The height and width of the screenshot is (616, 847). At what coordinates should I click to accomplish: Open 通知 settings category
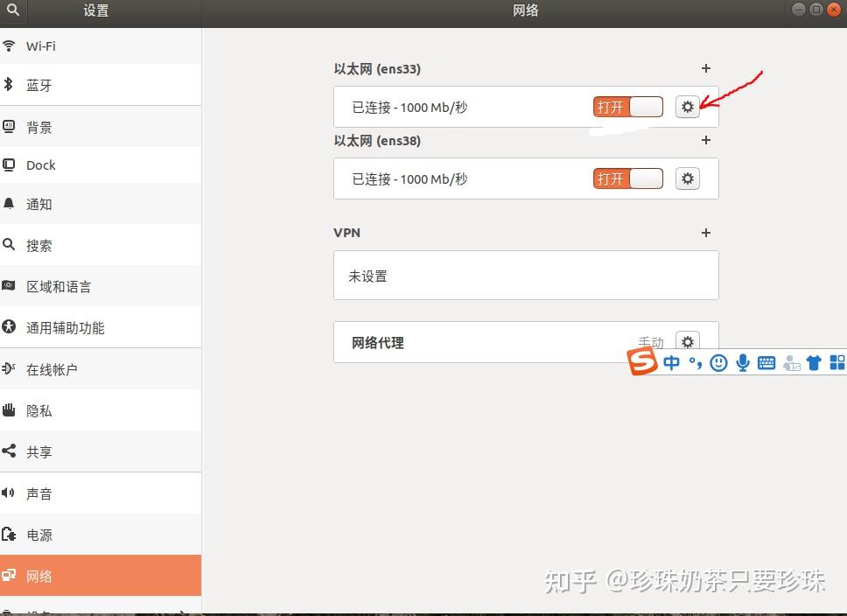101,204
